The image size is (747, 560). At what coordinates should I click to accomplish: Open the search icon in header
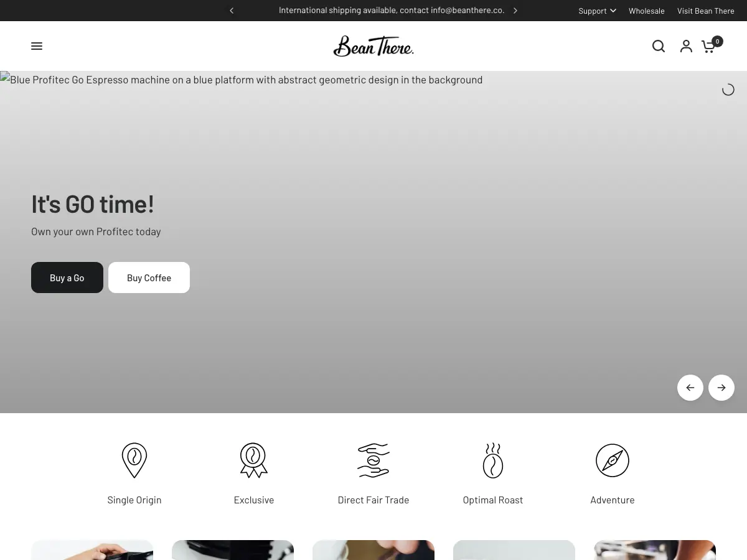click(659, 46)
